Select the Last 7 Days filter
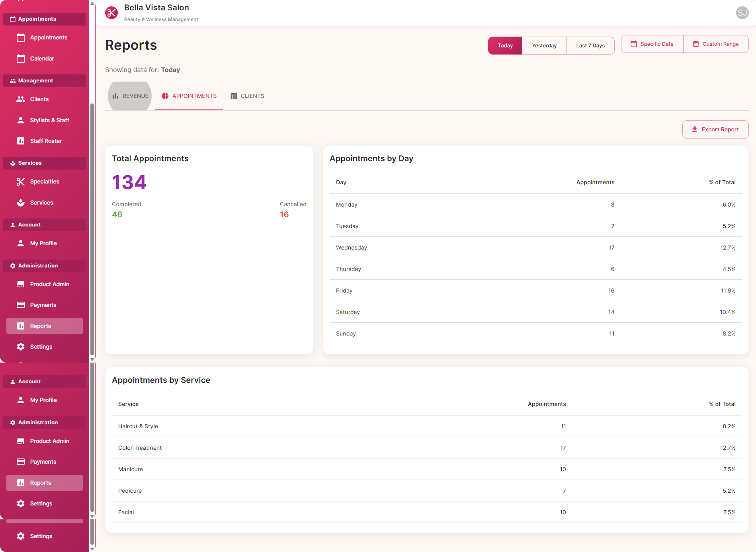 click(x=590, y=45)
